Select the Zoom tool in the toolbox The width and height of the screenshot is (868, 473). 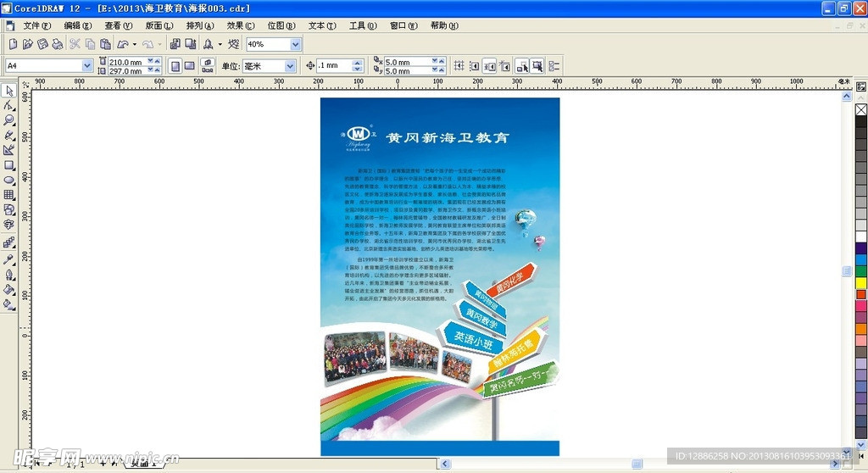point(8,120)
